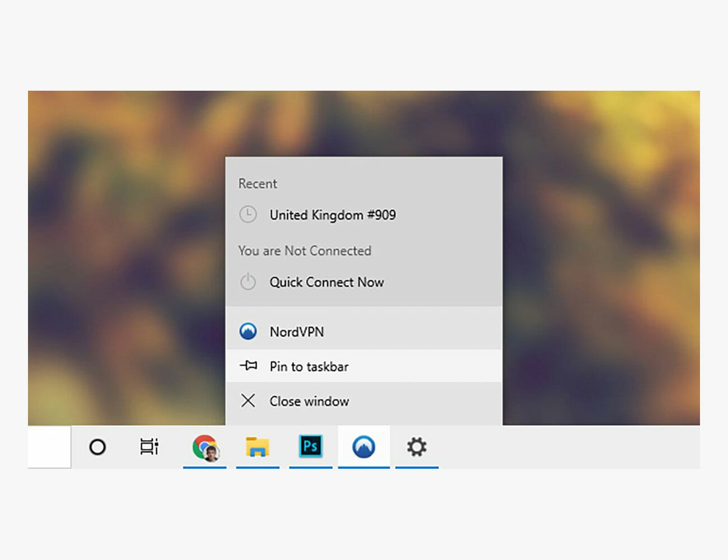Select the Pin to taskbar option
Image resolution: width=728 pixels, height=560 pixels.
click(x=309, y=367)
